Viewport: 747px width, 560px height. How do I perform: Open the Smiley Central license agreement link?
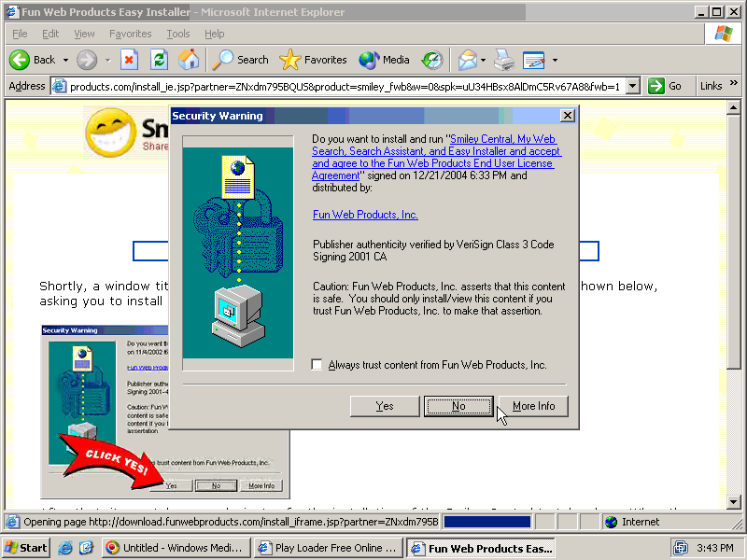(x=436, y=157)
